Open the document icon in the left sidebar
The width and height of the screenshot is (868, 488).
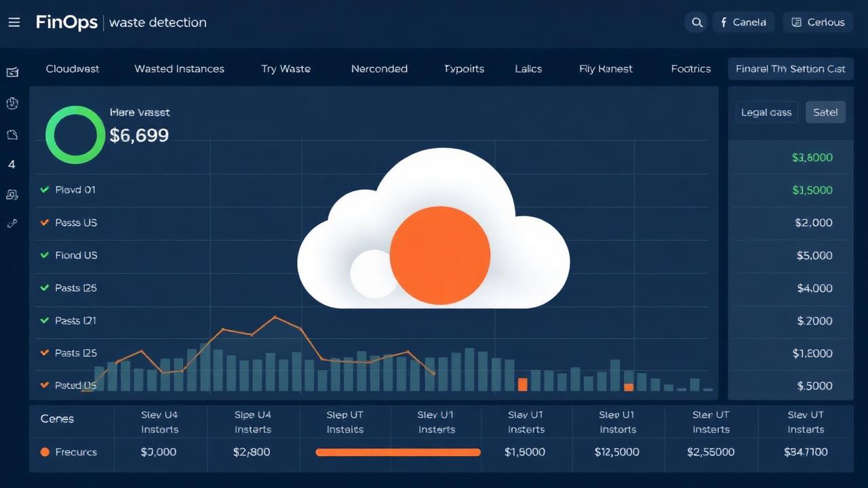tap(13, 134)
